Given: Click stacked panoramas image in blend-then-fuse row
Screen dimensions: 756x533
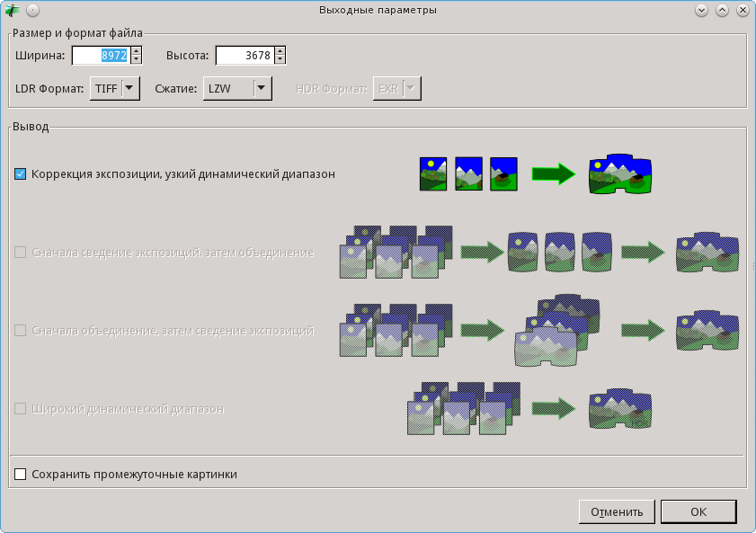Looking at the screenshot, I should [x=557, y=331].
